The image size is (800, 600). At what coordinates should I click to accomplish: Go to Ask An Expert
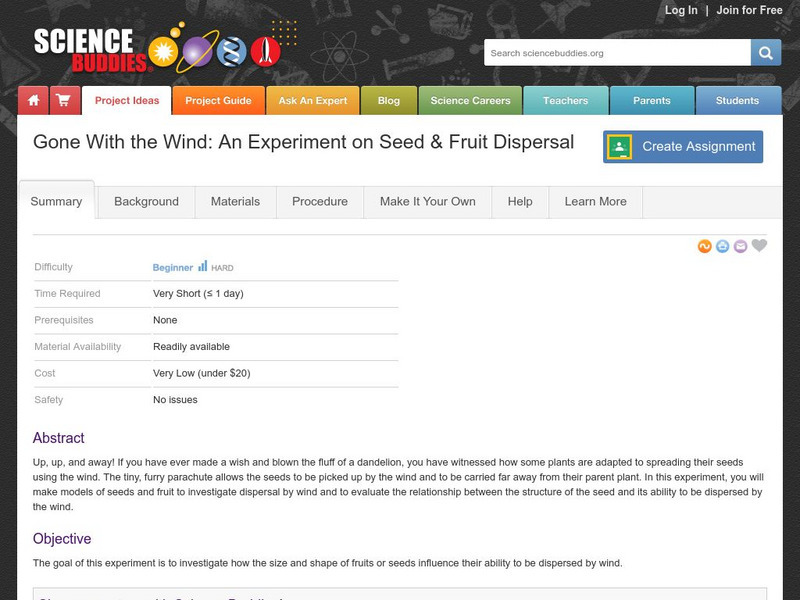pyautogui.click(x=313, y=101)
